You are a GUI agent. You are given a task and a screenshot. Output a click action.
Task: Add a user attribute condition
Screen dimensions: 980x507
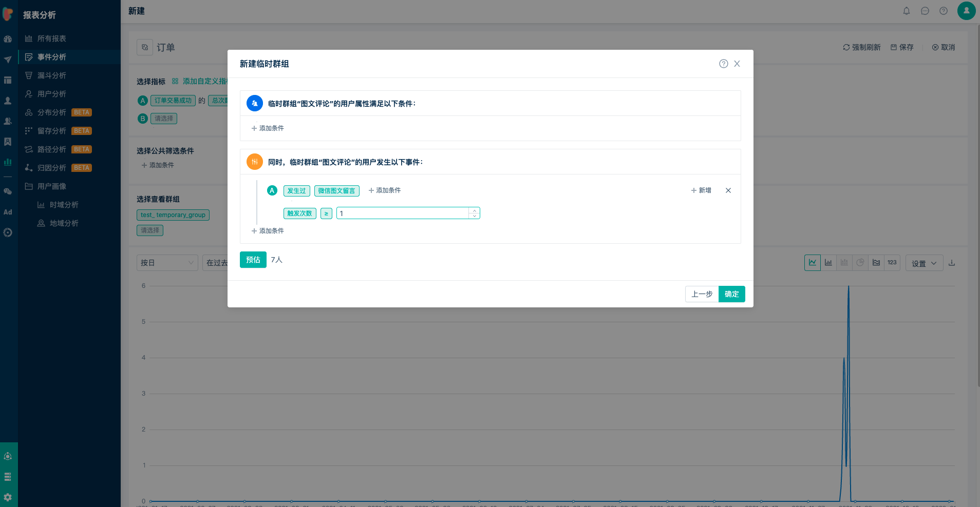[x=268, y=128]
